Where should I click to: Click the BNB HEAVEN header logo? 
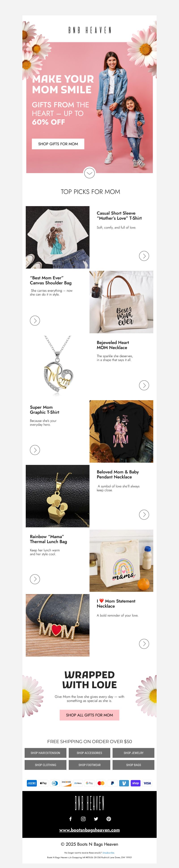click(89, 30)
